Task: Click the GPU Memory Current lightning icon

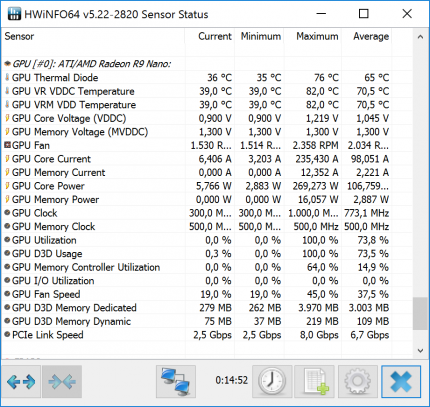Action: (x=7, y=172)
